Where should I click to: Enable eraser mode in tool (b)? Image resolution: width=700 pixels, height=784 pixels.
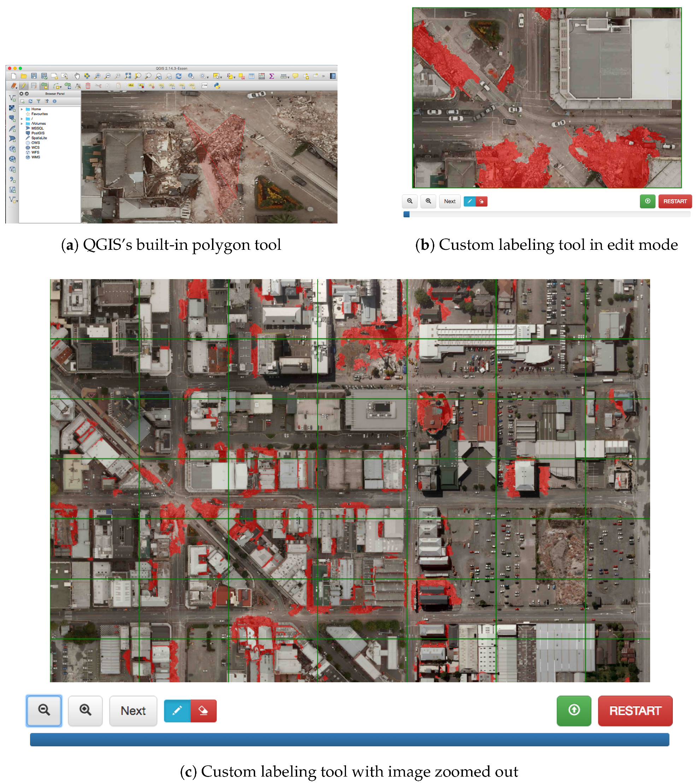482,201
